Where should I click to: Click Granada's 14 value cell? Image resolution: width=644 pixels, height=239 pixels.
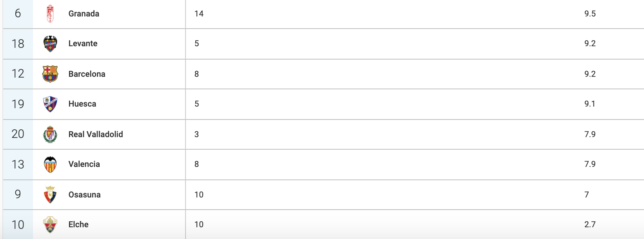[199, 14]
